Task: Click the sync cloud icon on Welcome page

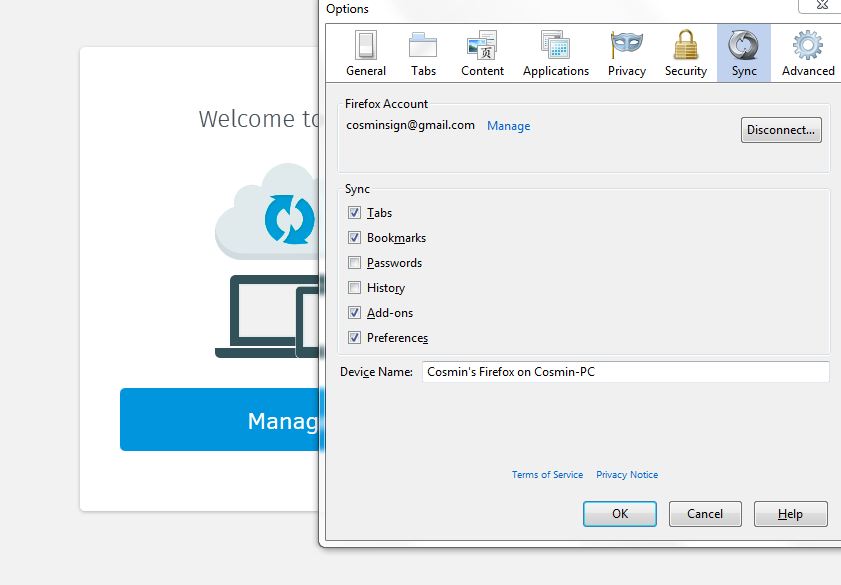Action: coord(268,212)
